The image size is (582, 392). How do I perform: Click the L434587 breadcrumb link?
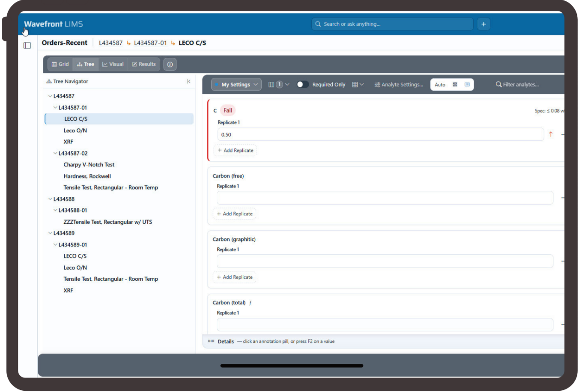click(110, 43)
